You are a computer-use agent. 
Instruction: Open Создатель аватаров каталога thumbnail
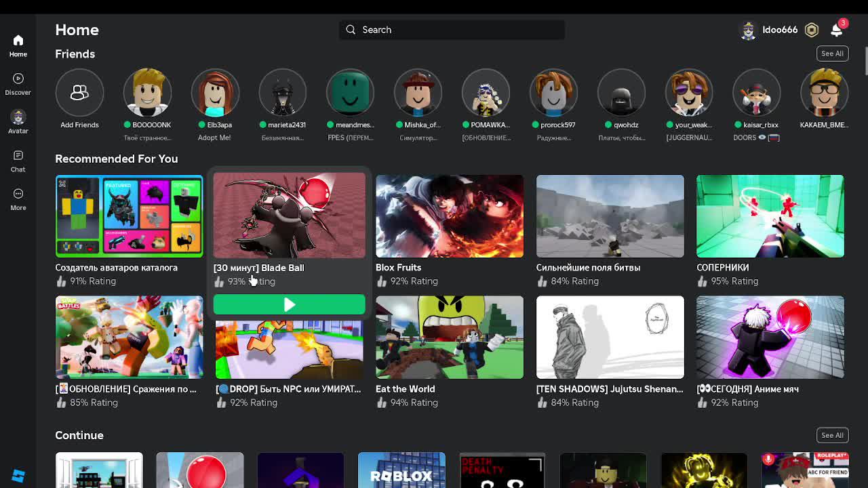point(129,216)
